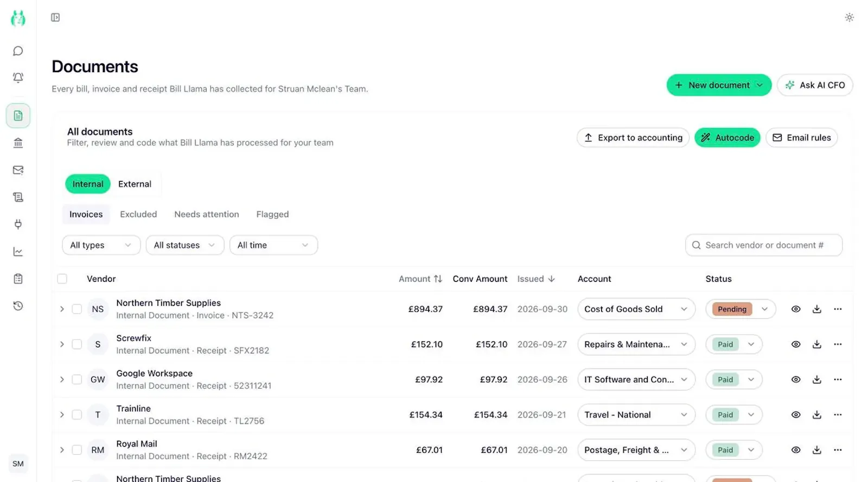Click Export to accounting button
The height and width of the screenshot is (482, 868).
pos(633,138)
